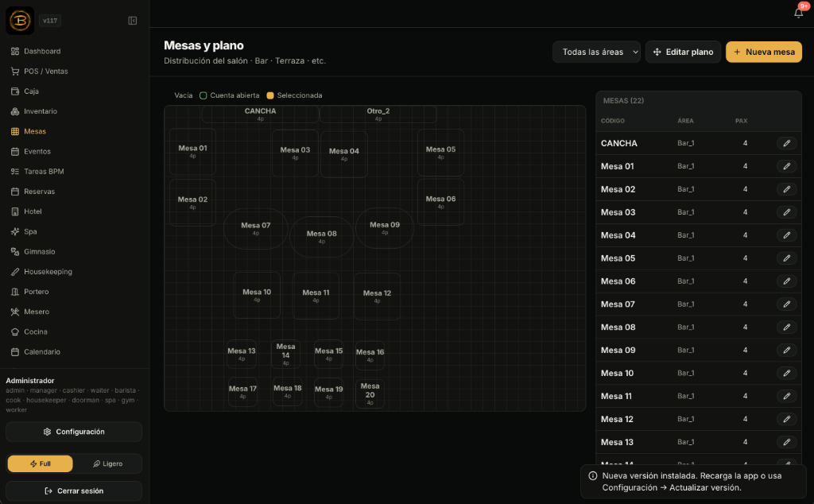Open Mesa 09 edit pencil

786,351
